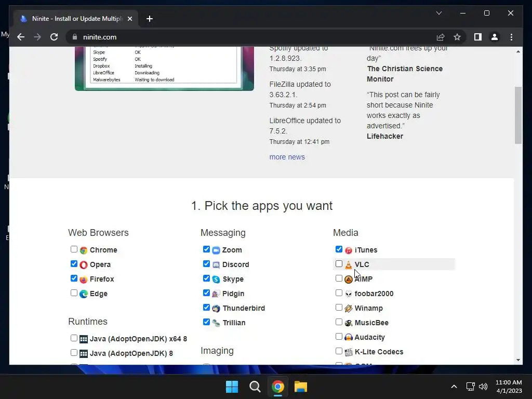Click the taskbar volume icon
Image resolution: width=532 pixels, height=399 pixels.
click(x=483, y=387)
